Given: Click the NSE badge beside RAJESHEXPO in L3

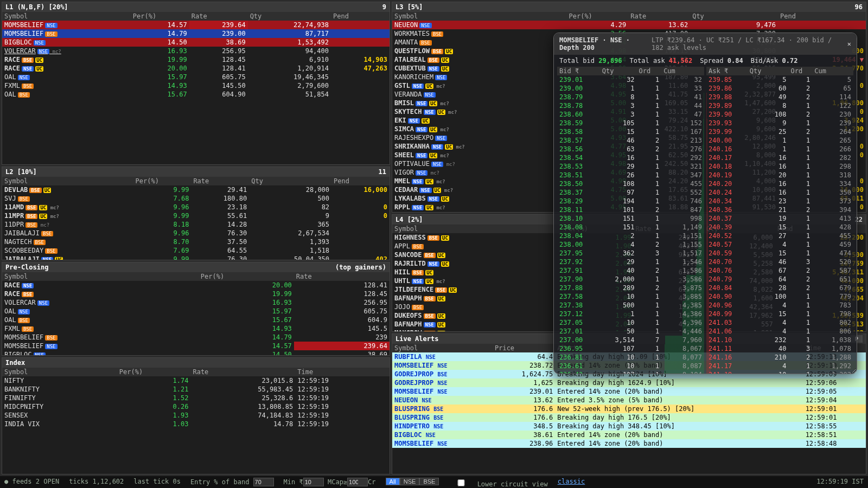Looking at the screenshot, I should coord(441,138).
